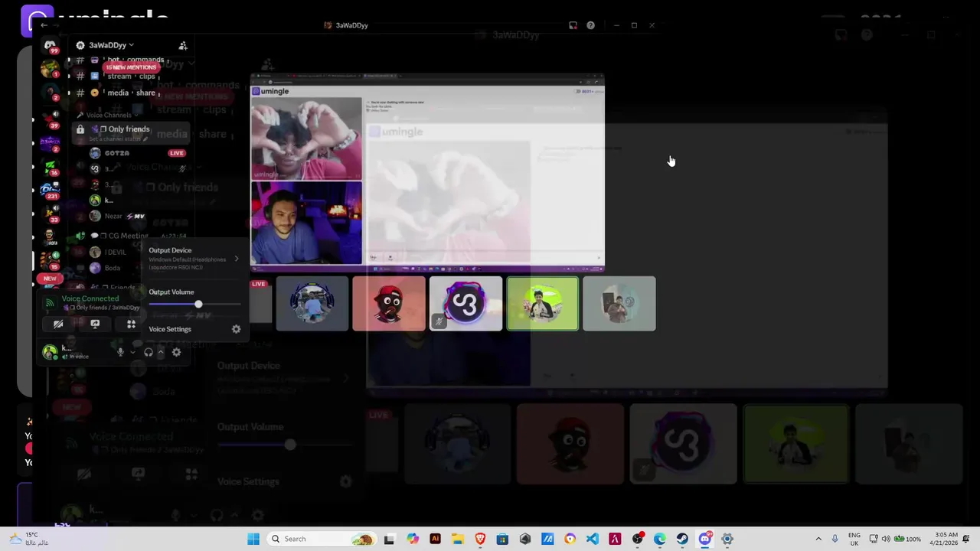This screenshot has width=980, height=551.
Task: Open server icon with 15 badge
Action: pos(50,260)
